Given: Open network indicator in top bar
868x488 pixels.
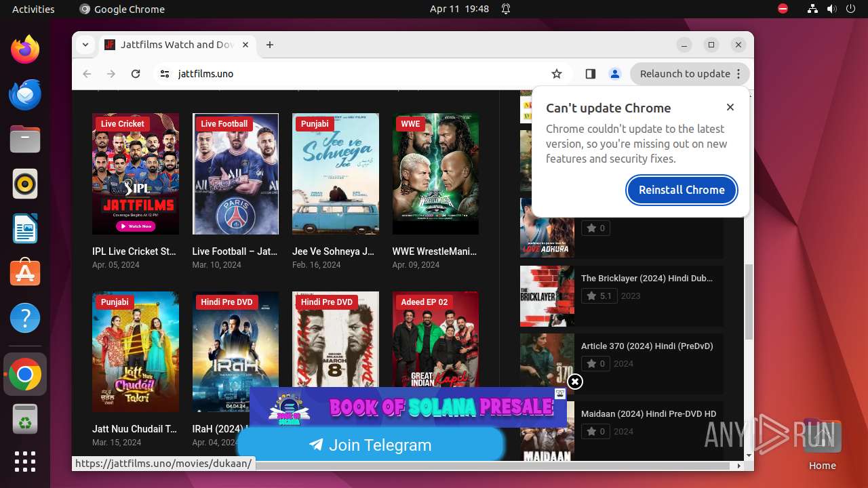Looking at the screenshot, I should [813, 9].
